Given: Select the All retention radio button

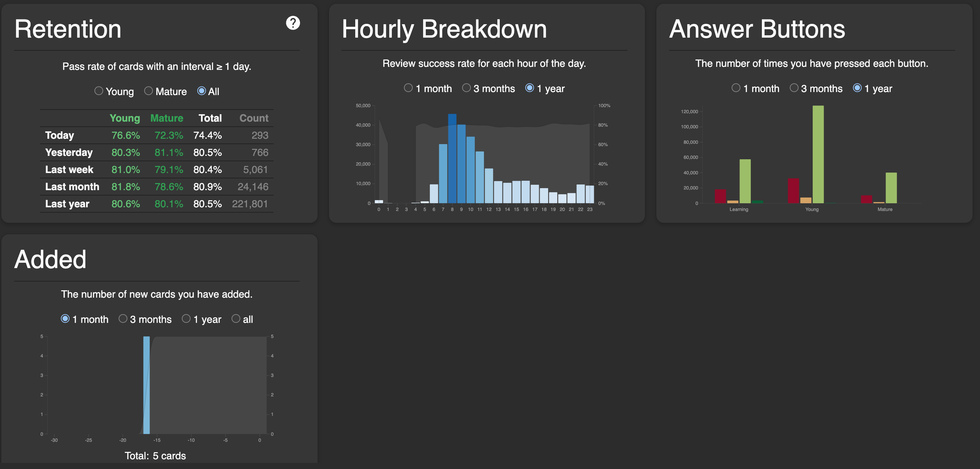Looking at the screenshot, I should (202, 91).
